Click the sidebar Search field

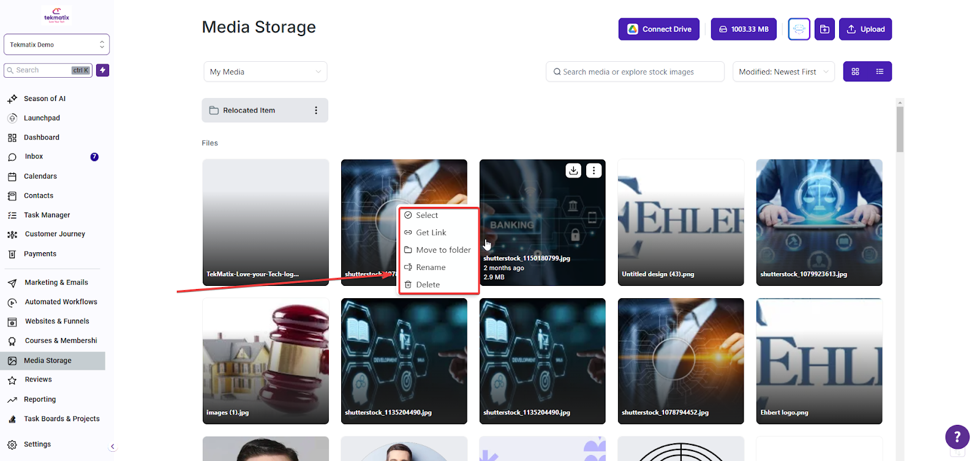coord(48,70)
